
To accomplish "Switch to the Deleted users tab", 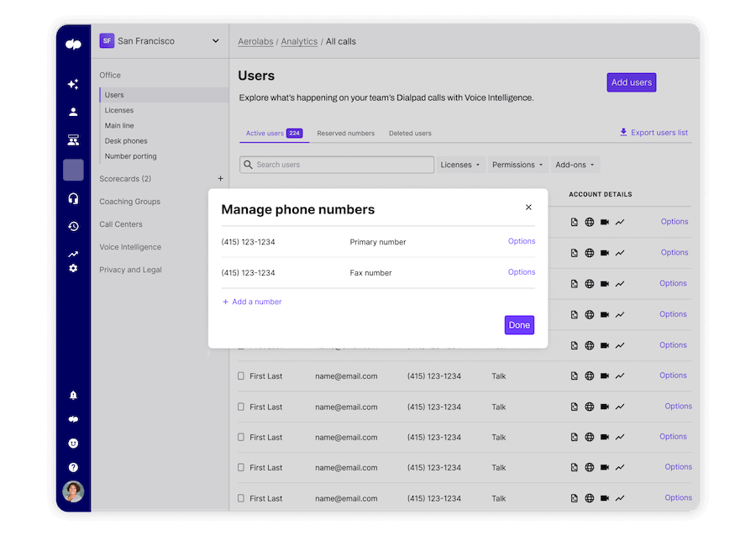I will pos(409,133).
